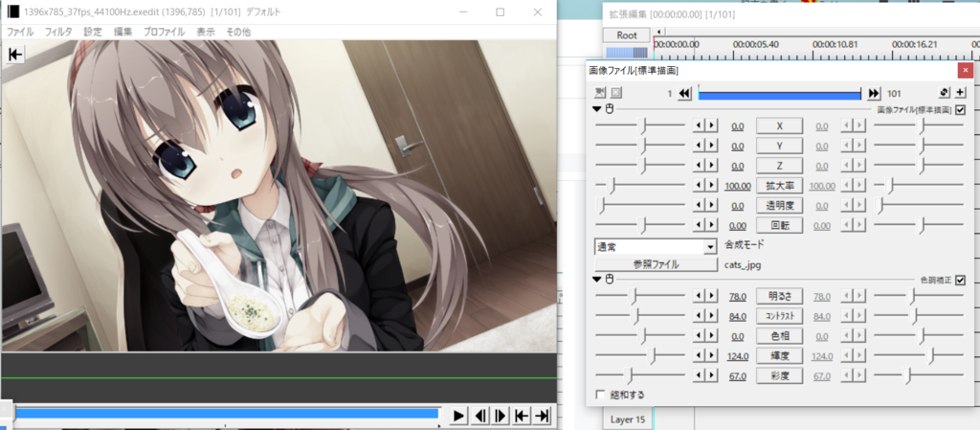Click the 彩度 parameter button
The height and width of the screenshot is (430, 980).
(779, 375)
